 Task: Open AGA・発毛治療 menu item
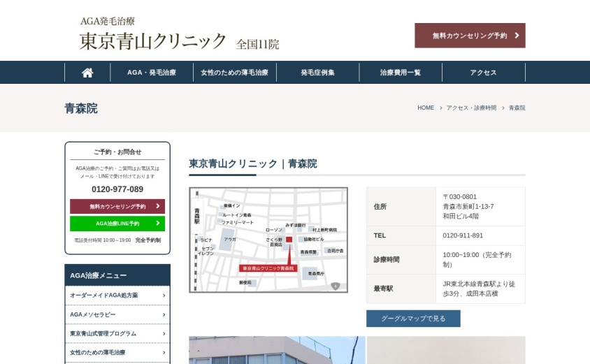(x=152, y=73)
